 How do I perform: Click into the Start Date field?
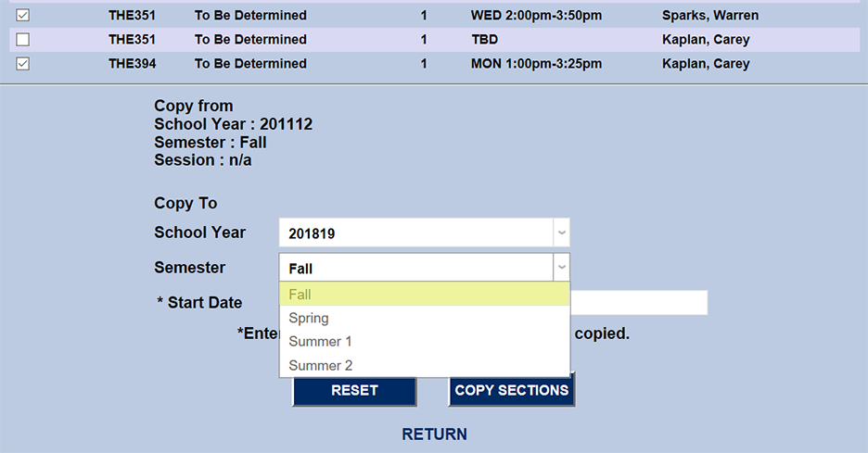click(x=639, y=303)
